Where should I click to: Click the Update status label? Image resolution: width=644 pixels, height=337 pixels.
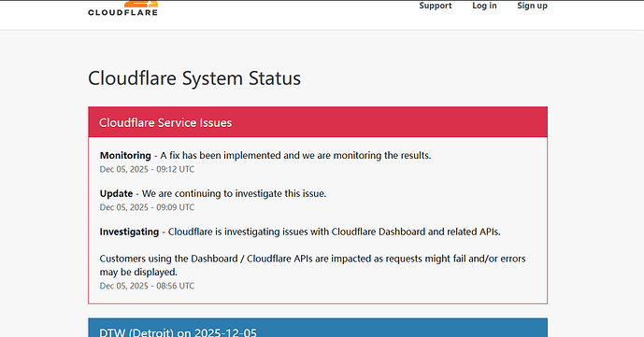pos(116,193)
